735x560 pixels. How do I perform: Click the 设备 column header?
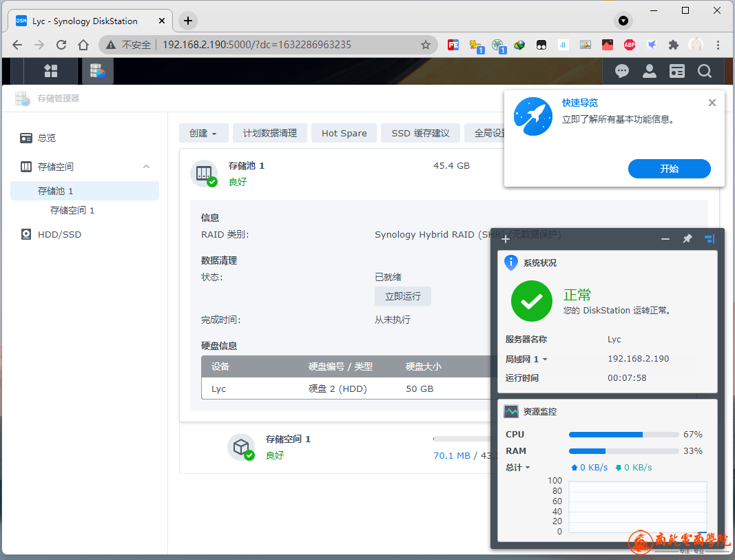coord(220,366)
